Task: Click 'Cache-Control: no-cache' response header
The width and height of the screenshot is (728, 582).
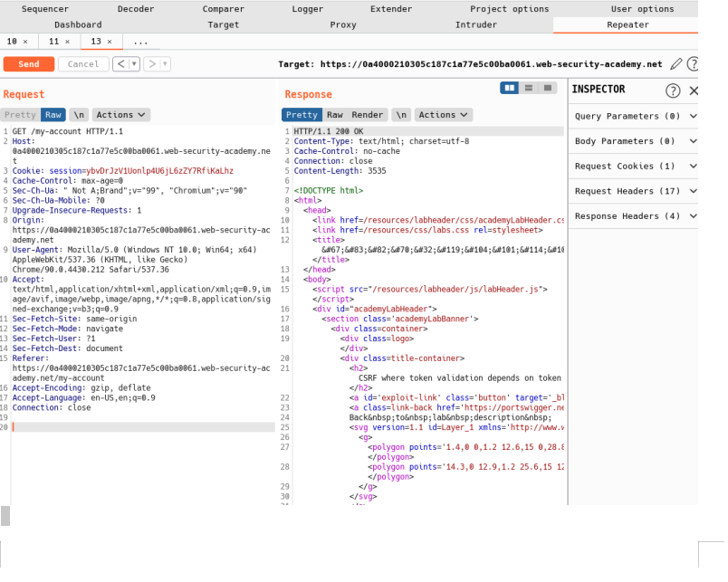Action: click(347, 151)
